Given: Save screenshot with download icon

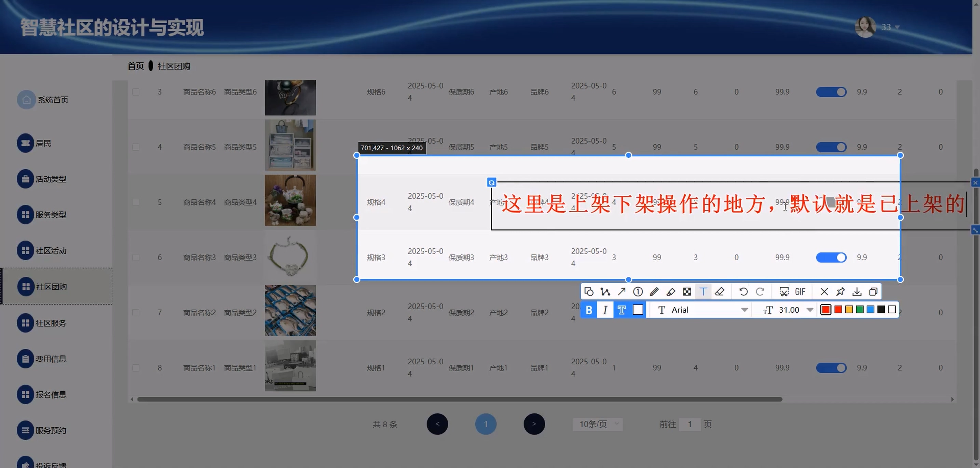Looking at the screenshot, I should 857,292.
